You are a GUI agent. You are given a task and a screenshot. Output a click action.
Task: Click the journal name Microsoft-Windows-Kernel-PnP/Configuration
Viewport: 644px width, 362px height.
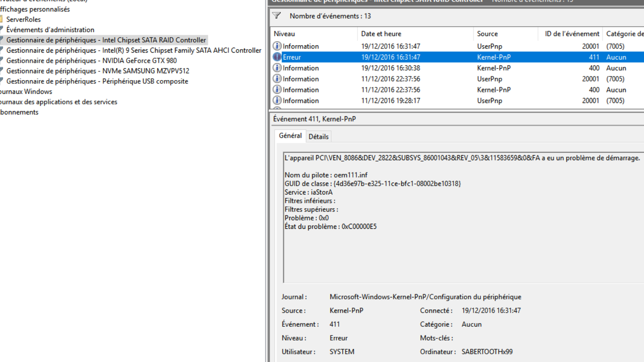tap(425, 297)
